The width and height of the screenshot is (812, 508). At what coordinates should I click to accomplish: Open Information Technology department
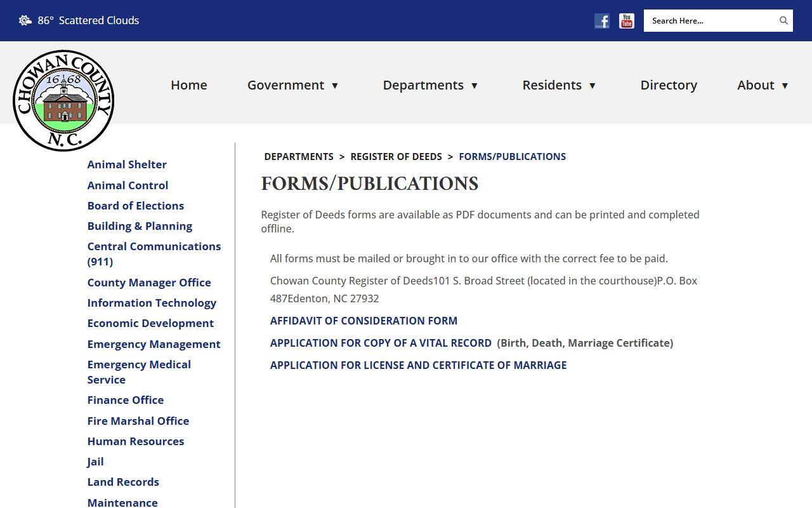click(x=152, y=303)
